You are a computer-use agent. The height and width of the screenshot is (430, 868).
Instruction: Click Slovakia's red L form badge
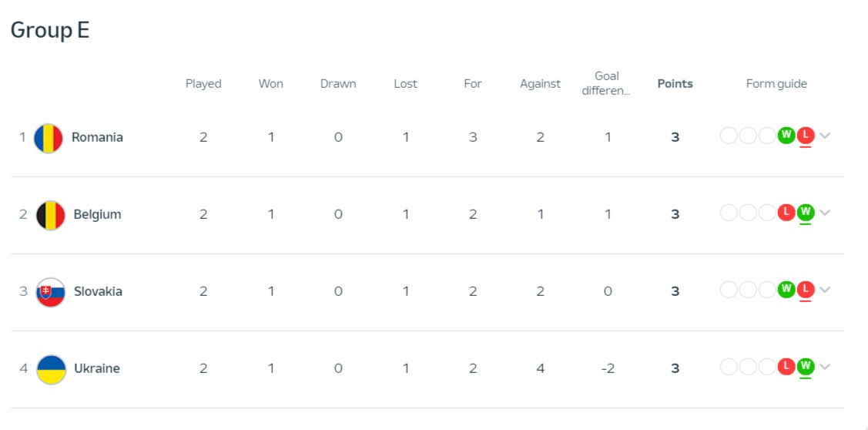pyautogui.click(x=806, y=289)
